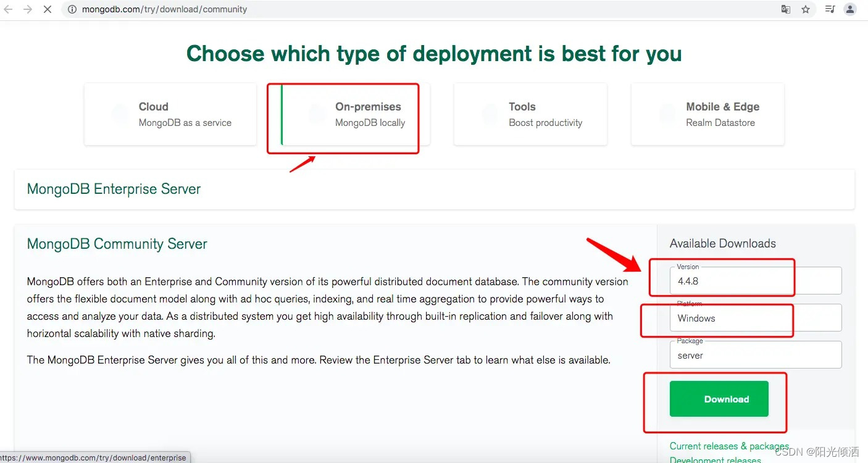Expand the MongoDB Enterprise Server section

coord(435,189)
